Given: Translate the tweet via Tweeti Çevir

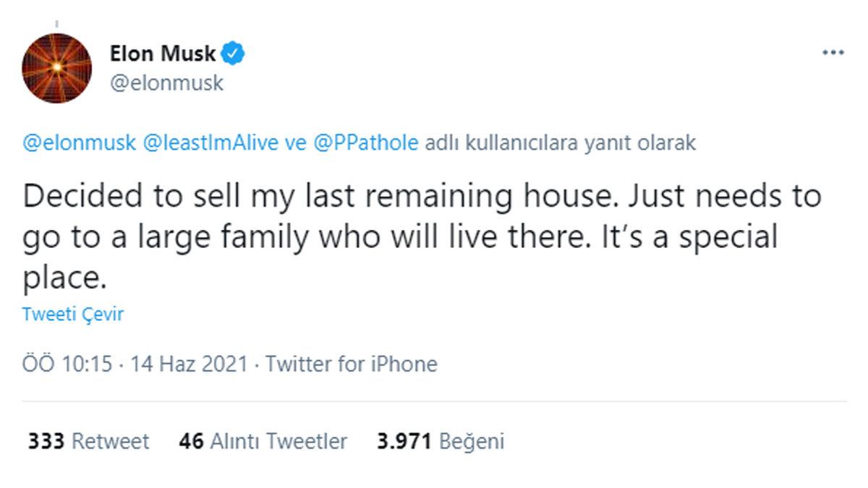Looking at the screenshot, I should [x=72, y=314].
